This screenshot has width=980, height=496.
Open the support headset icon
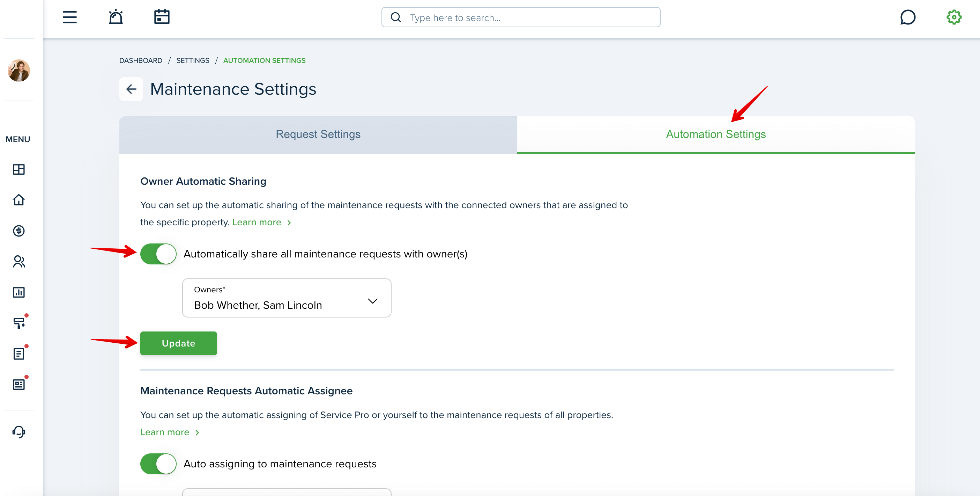(18, 432)
